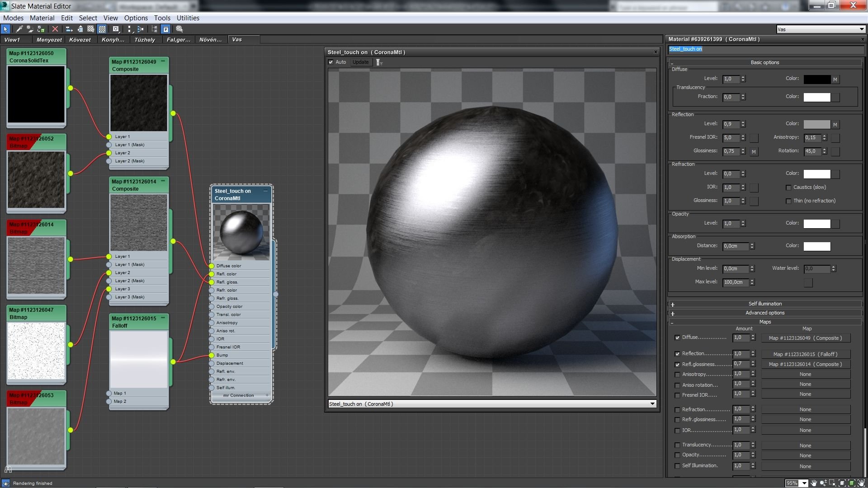Open the zoom percentage dropdown
Viewport: 868px width, 488px height.
pyautogui.click(x=804, y=483)
